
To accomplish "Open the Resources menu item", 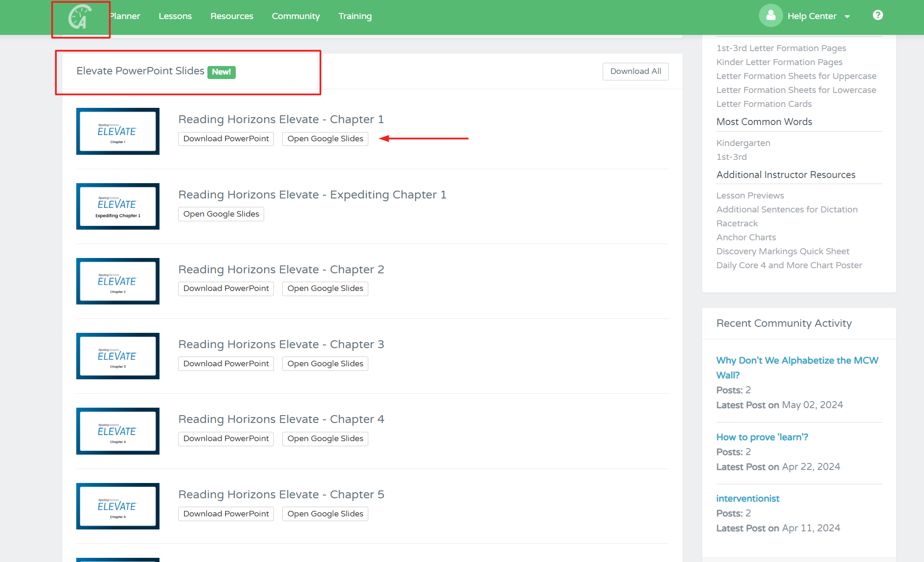I will tap(232, 16).
